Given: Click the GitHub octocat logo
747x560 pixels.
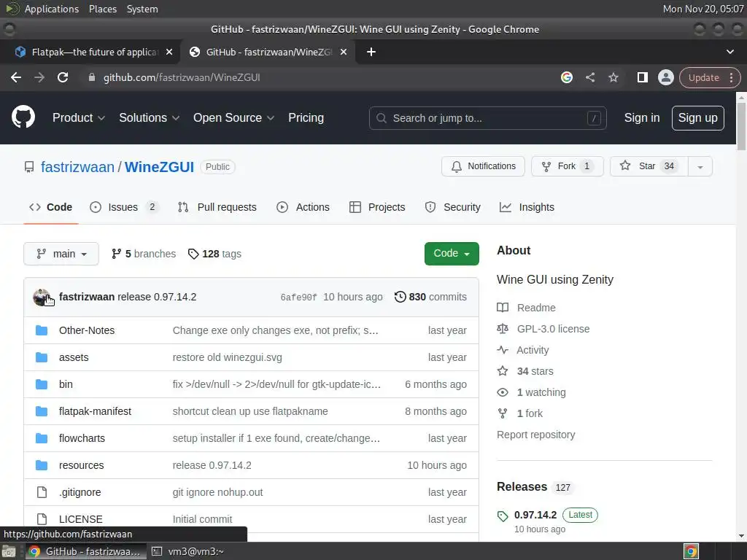Looking at the screenshot, I should pyautogui.click(x=23, y=117).
